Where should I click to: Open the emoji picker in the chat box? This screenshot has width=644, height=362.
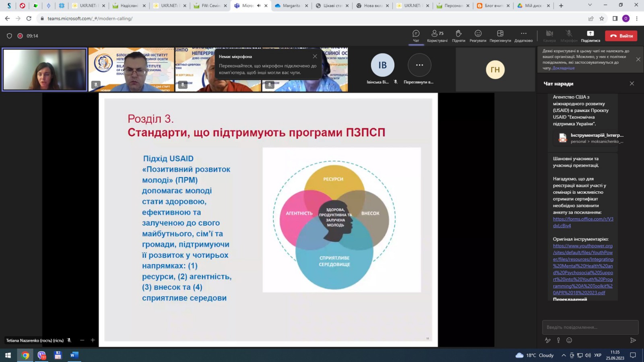tap(569, 340)
